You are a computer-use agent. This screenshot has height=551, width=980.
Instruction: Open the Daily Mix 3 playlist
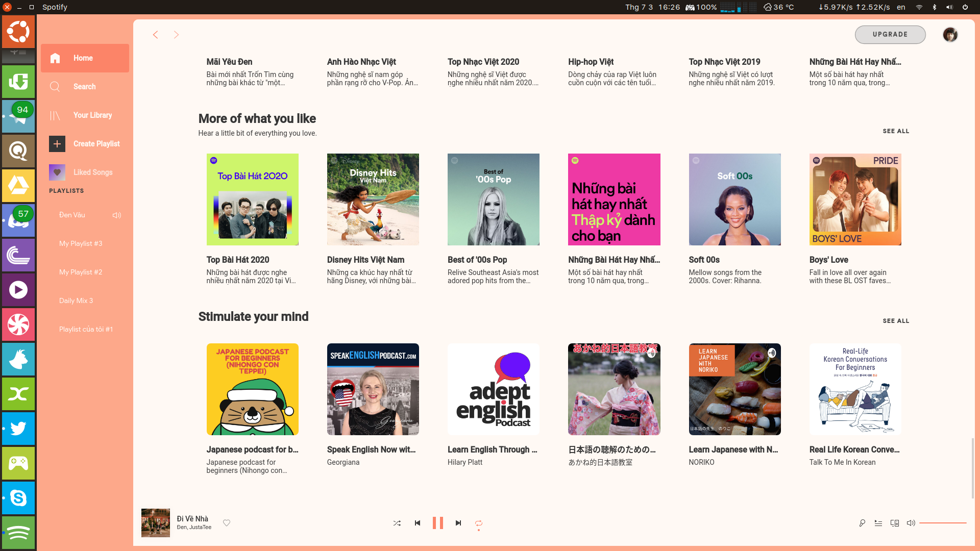pos(76,301)
